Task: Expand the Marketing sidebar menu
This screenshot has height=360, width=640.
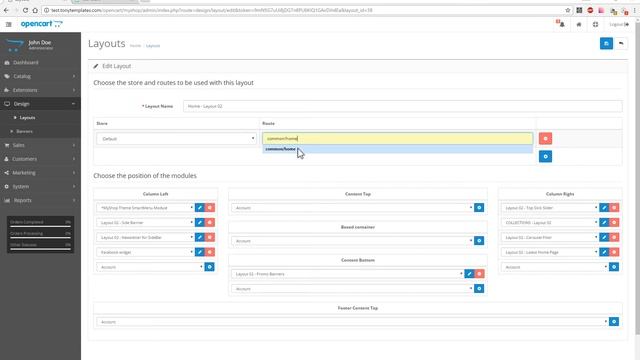Action: (40, 173)
